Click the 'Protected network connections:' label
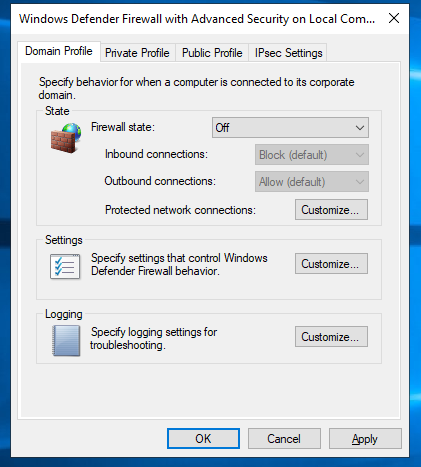 (180, 210)
